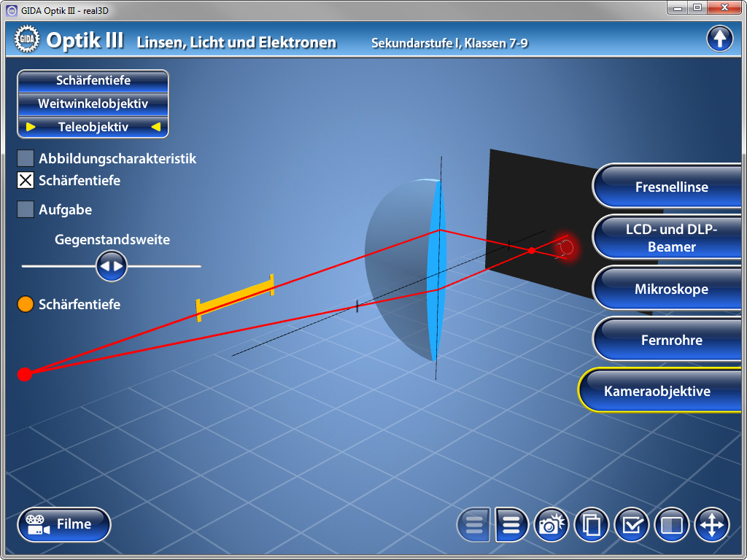Click the left menu panel icon
Viewport: 747px width, 560px height.
pos(474,524)
